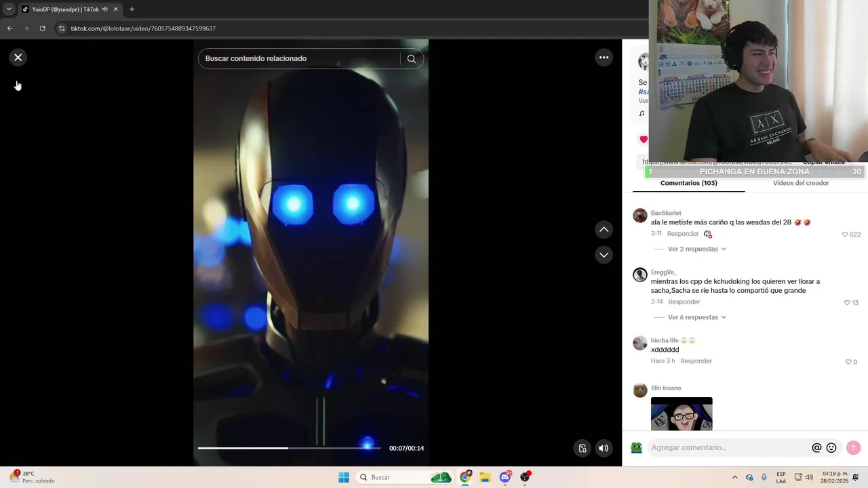Switch to Videos del creador tab
This screenshot has width=868, height=488.
pyautogui.click(x=801, y=183)
